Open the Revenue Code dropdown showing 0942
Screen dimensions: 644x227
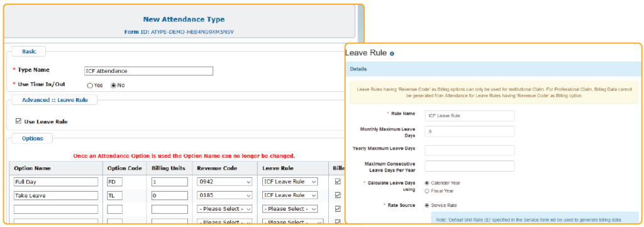click(x=225, y=182)
